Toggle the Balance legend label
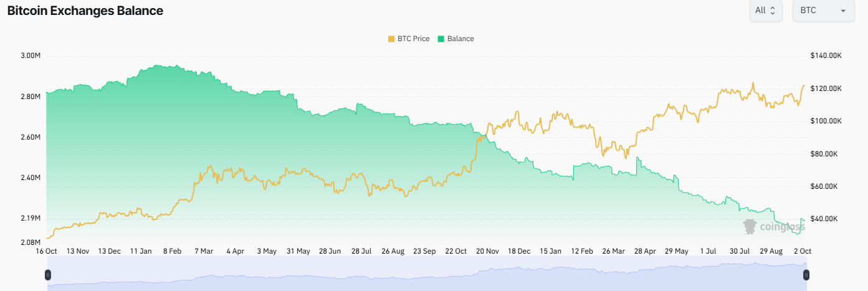Image resolution: width=868 pixels, height=291 pixels. coord(460,39)
